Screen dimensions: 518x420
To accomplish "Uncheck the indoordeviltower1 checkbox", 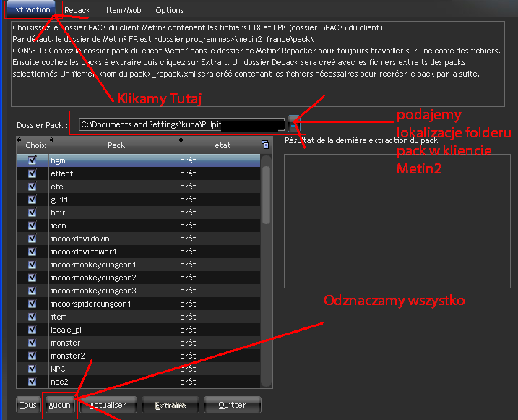I will (x=32, y=252).
